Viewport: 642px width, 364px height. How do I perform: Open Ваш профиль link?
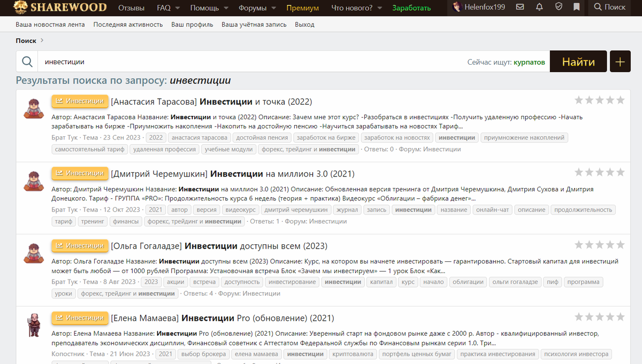(192, 25)
